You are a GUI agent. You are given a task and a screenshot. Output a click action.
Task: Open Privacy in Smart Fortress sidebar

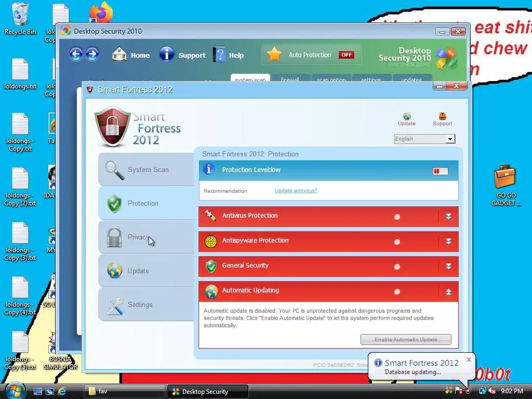[x=146, y=237]
